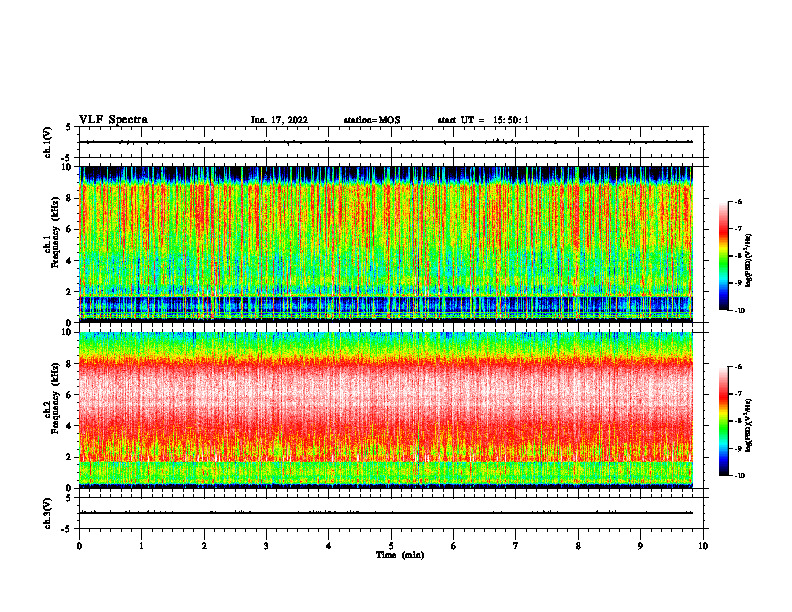Click time axis tick label 10

tap(703, 546)
